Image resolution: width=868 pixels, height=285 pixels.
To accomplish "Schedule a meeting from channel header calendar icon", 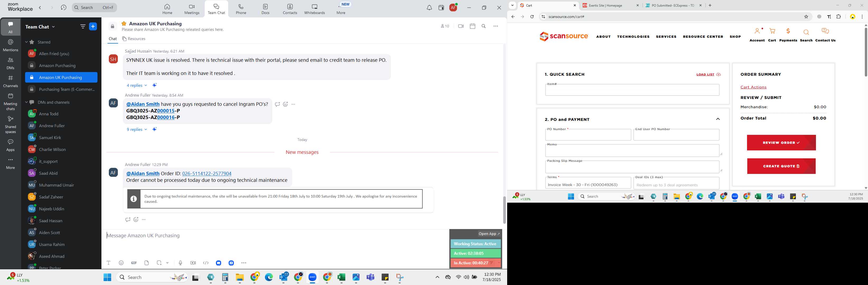I will coord(472,26).
